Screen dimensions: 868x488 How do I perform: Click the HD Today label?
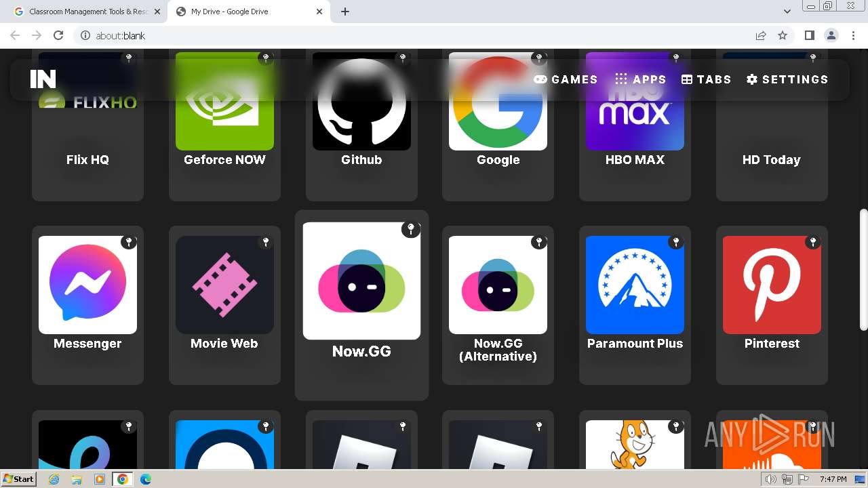pos(772,160)
